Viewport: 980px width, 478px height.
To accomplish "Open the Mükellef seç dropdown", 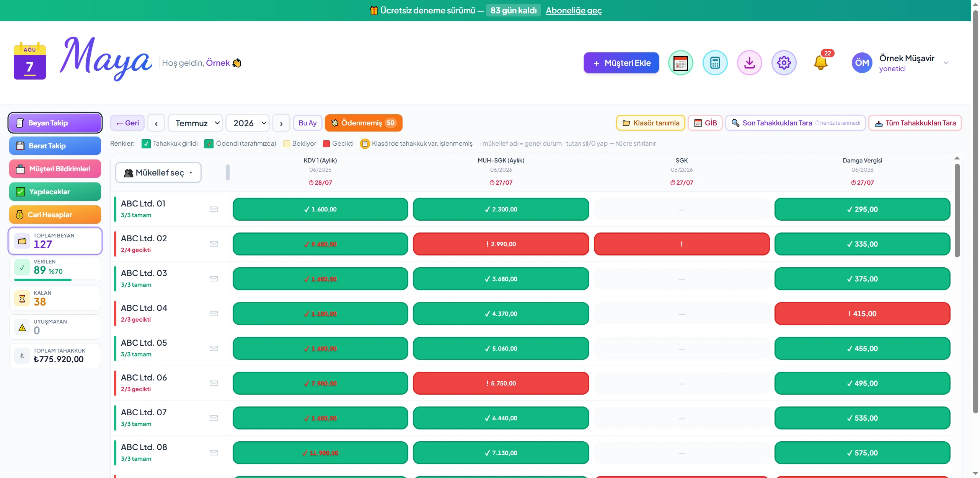I will point(158,173).
